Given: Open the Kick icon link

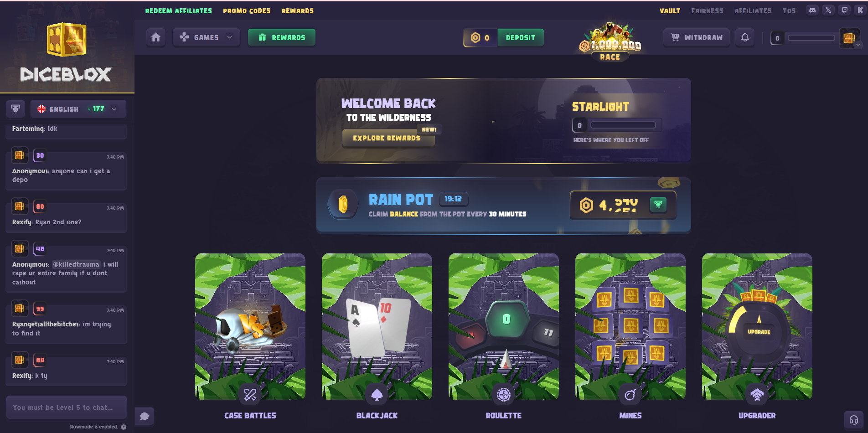Looking at the screenshot, I should (x=860, y=10).
